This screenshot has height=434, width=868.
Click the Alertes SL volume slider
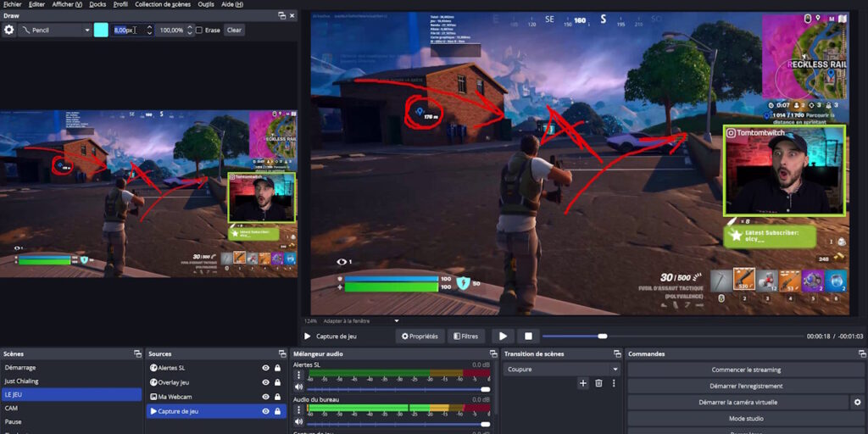398,389
